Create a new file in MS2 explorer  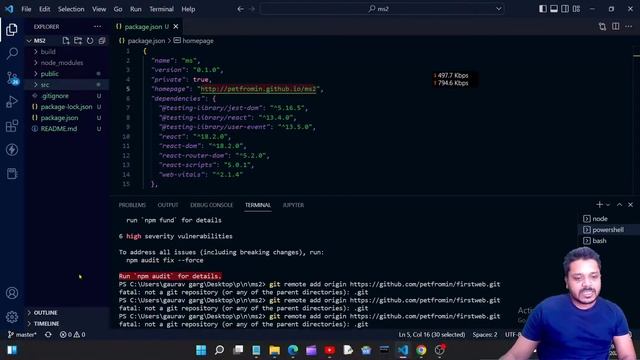66,41
